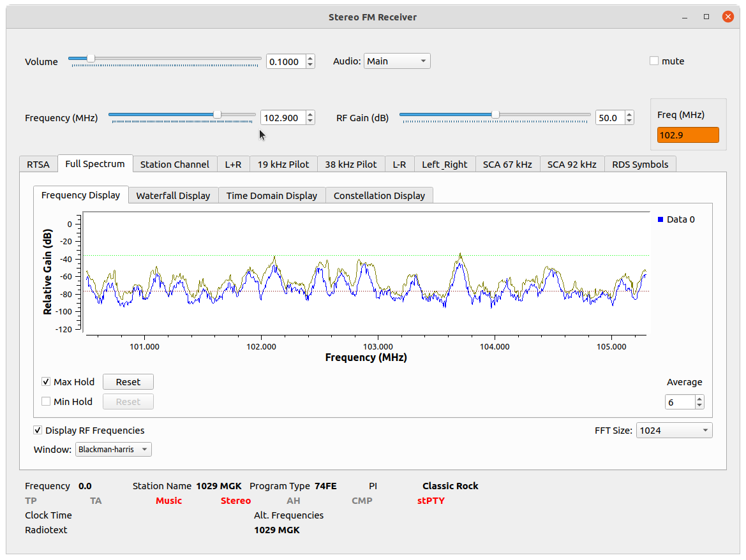
Task: Close the Stereo FM Receiver window
Action: coord(727,17)
